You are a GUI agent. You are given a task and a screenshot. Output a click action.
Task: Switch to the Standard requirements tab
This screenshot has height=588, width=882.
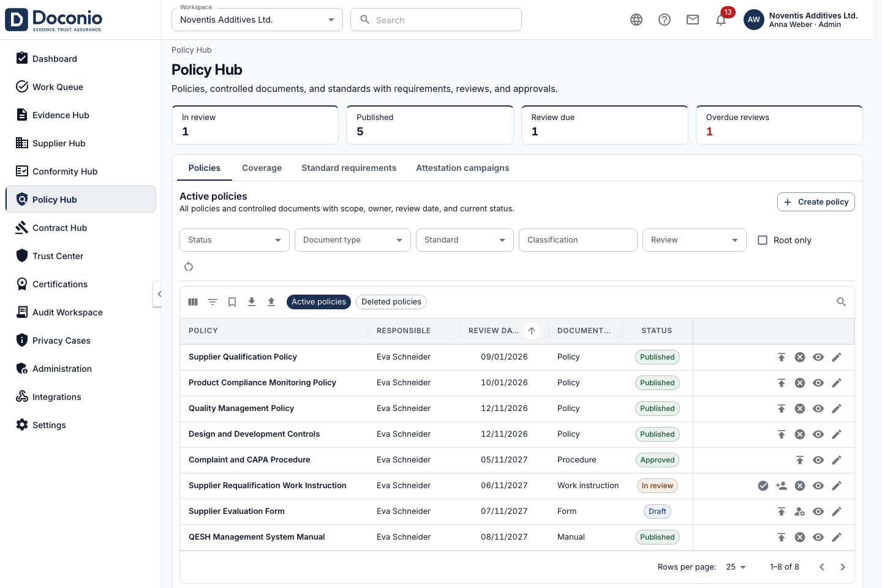pos(349,168)
